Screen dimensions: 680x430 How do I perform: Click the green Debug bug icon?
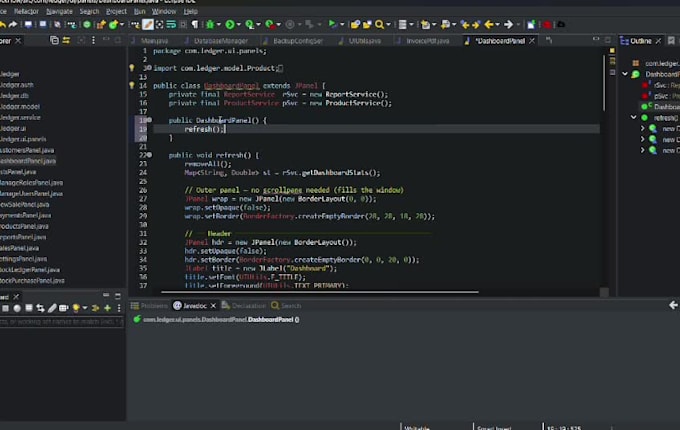coord(210,25)
